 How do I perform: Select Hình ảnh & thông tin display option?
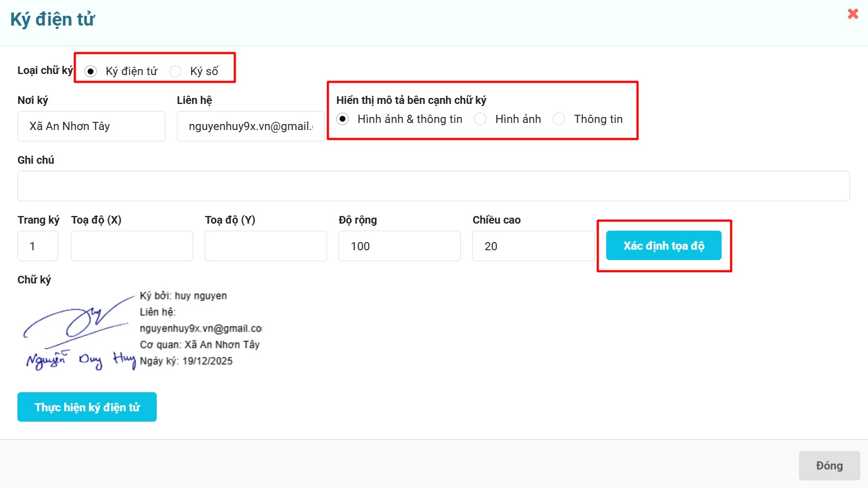[343, 119]
